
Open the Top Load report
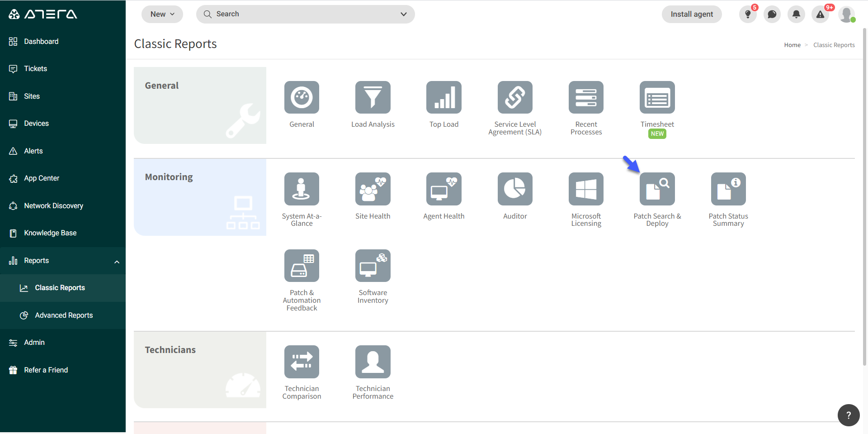[444, 97]
